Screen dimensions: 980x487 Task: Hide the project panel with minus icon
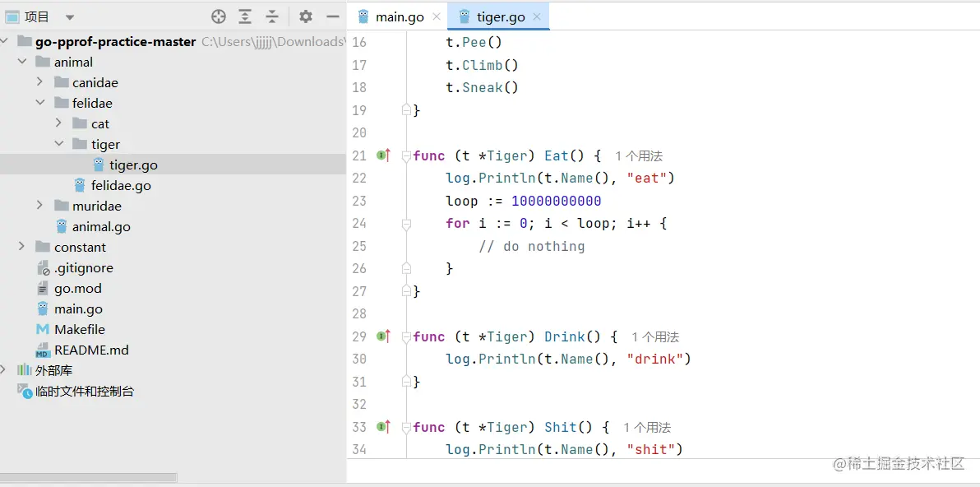tap(333, 17)
